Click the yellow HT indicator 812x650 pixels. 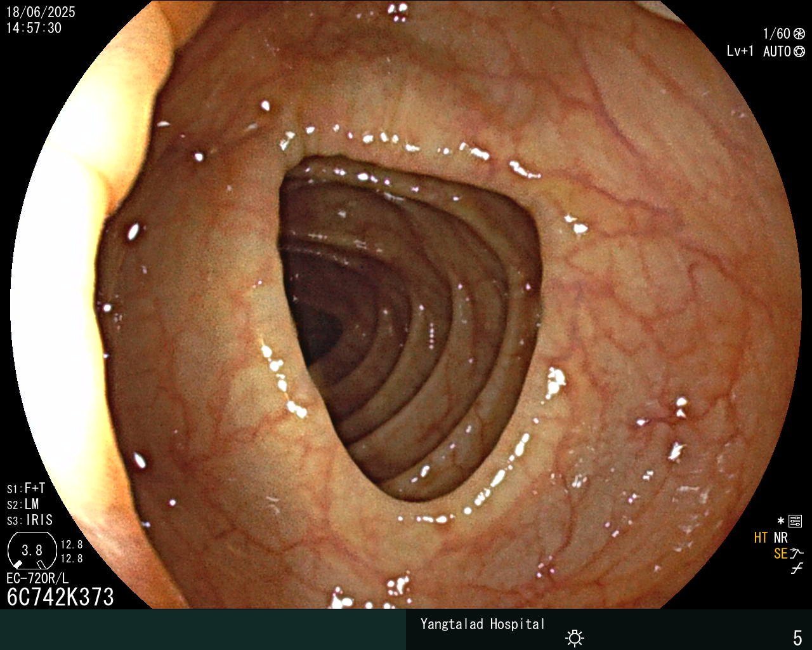pyautogui.click(x=761, y=538)
